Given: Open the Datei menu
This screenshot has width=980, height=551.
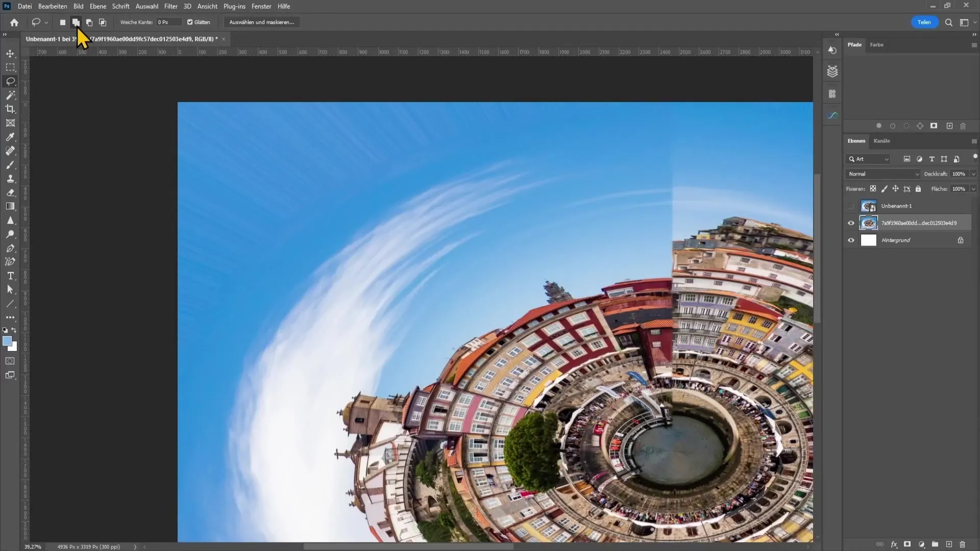Looking at the screenshot, I should pyautogui.click(x=24, y=6).
